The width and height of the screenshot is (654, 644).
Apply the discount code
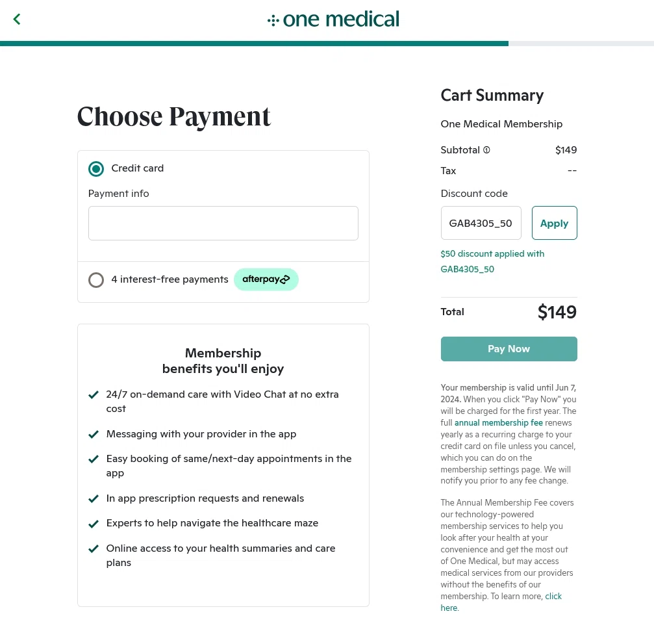pos(554,223)
